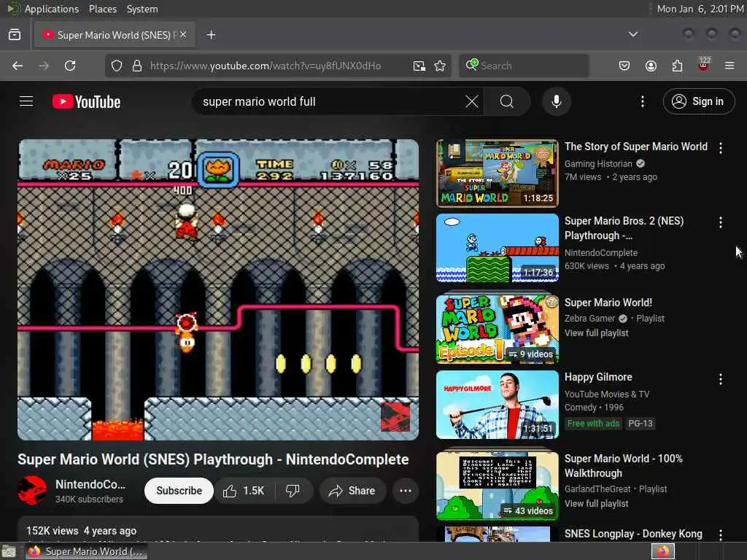Image resolution: width=747 pixels, height=560 pixels.
Task: Open browser extensions puzzle icon
Action: click(x=677, y=66)
